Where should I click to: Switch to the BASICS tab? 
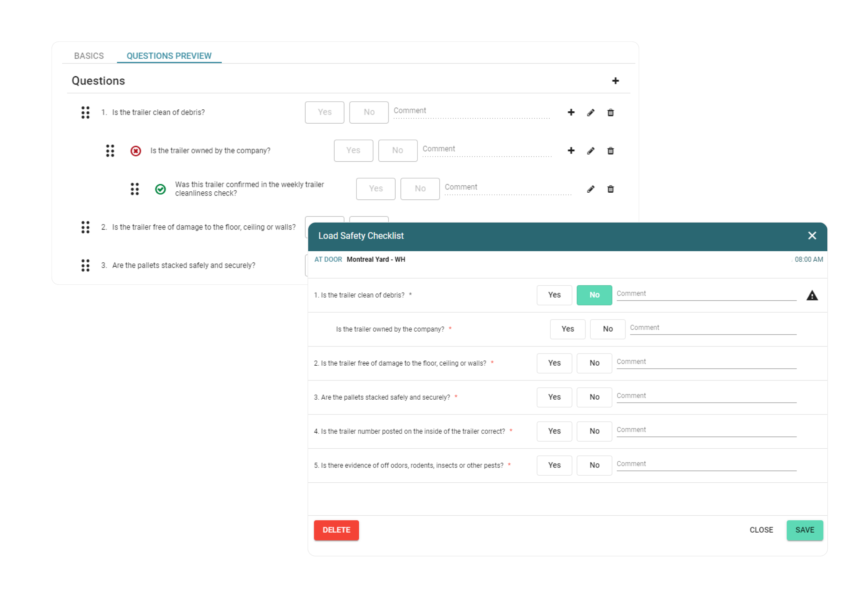pos(89,56)
